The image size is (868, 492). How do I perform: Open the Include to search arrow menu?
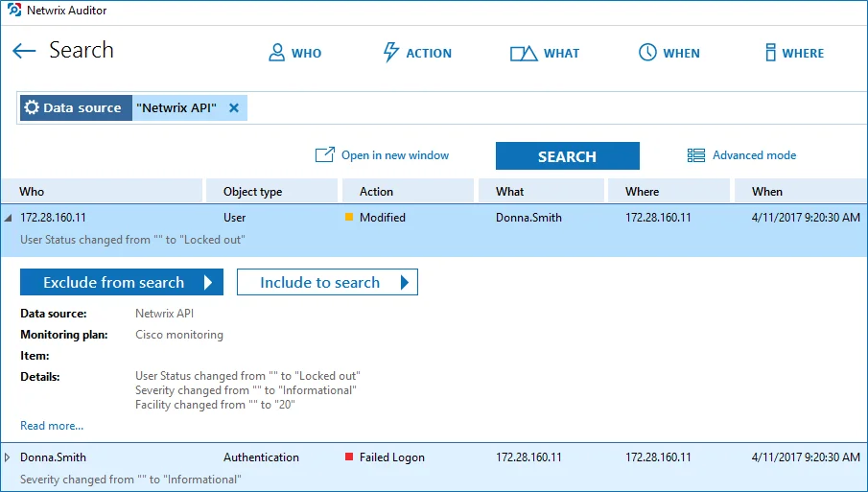[405, 282]
